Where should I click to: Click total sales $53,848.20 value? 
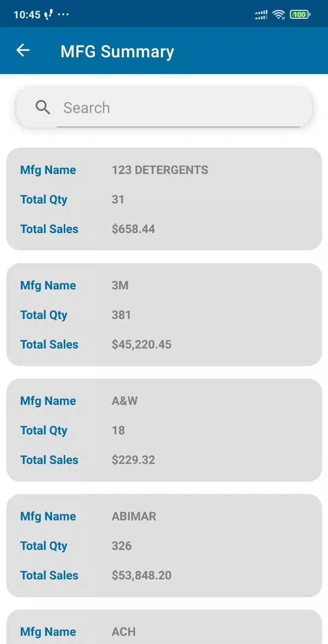tap(141, 575)
